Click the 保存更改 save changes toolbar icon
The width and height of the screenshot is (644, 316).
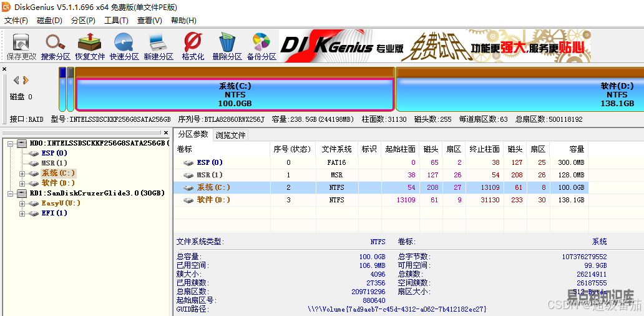[21, 47]
